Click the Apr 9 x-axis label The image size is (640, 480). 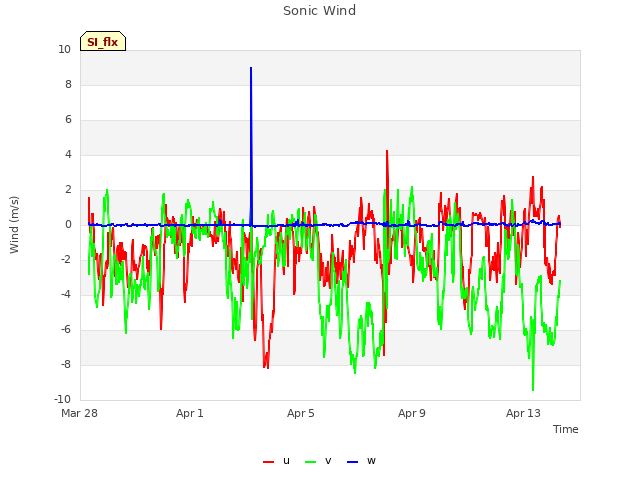[x=411, y=413]
